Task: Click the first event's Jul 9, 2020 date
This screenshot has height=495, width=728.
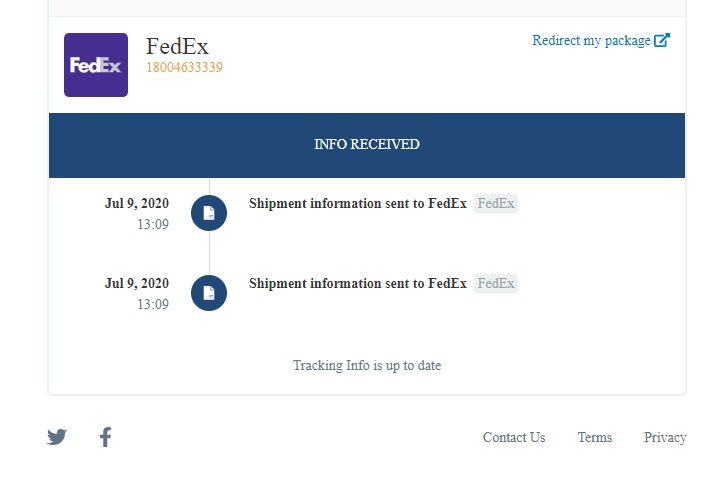Action: click(137, 203)
